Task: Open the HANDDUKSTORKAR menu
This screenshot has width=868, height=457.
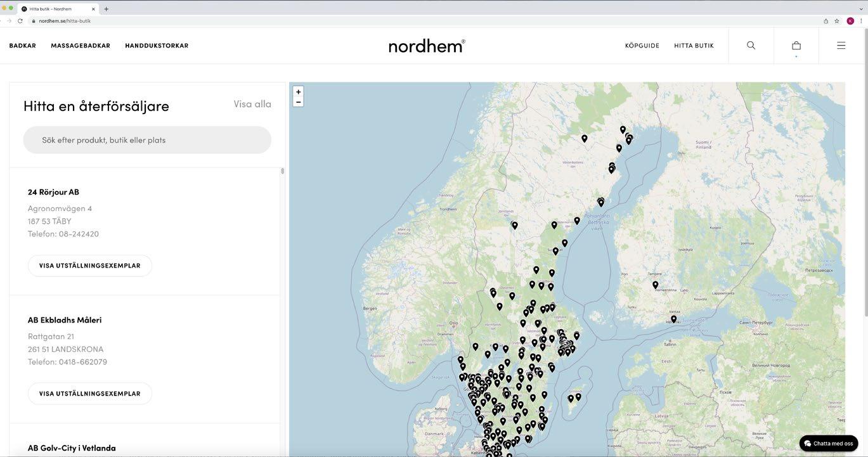Action: [x=157, y=46]
